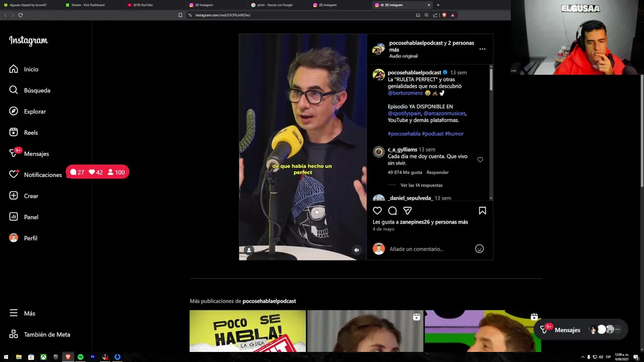This screenshot has height=362, width=644.
Task: Open @bertoromero mention
Action: tap(406, 93)
